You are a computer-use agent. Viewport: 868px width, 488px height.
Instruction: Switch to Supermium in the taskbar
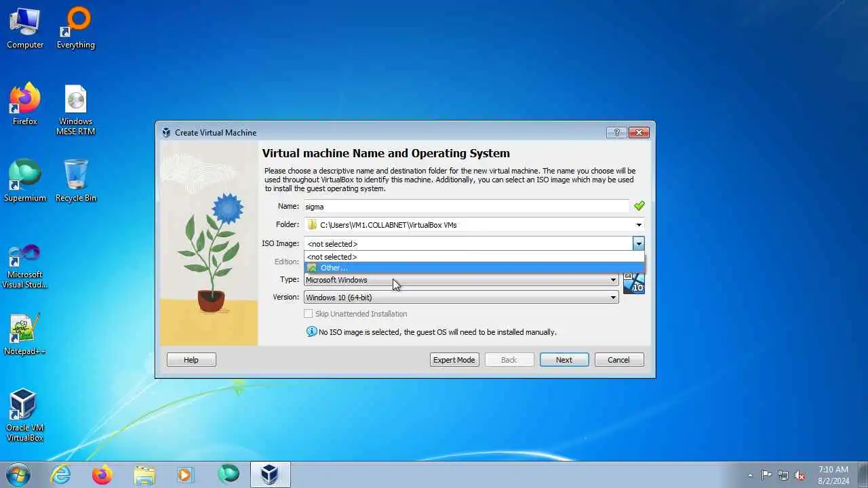[228, 474]
